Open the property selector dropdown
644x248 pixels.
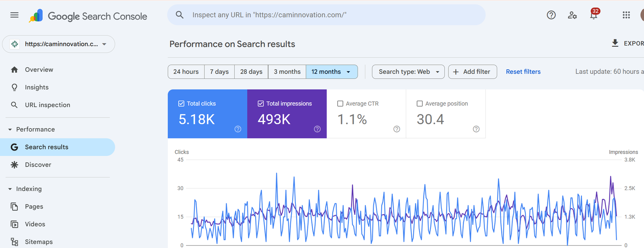pyautogui.click(x=58, y=44)
